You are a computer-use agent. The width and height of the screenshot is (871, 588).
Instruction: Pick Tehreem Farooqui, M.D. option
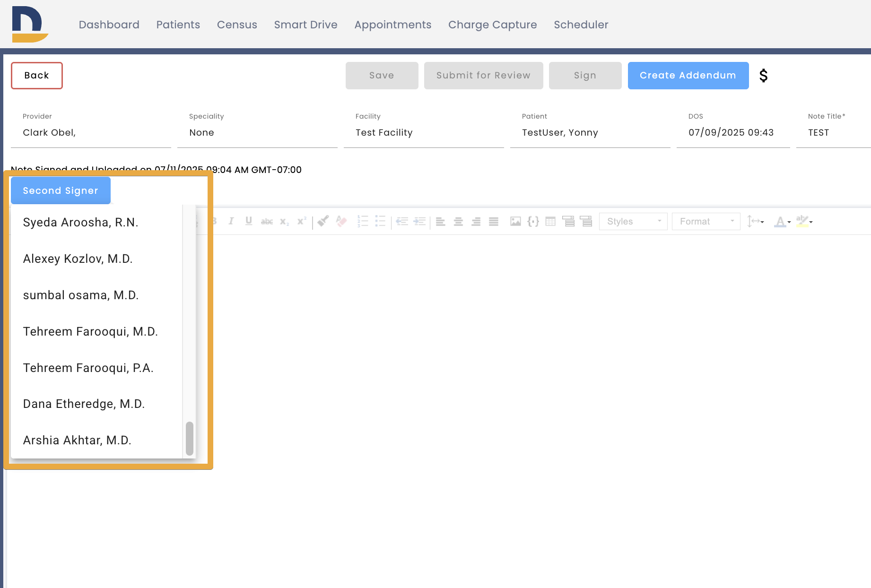[x=96, y=332]
